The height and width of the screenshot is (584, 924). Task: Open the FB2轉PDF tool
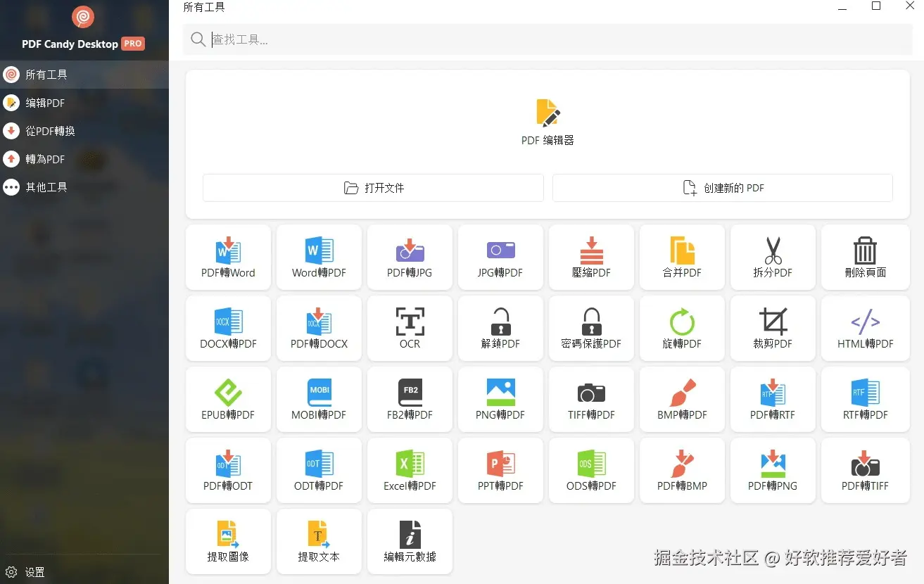click(x=410, y=399)
